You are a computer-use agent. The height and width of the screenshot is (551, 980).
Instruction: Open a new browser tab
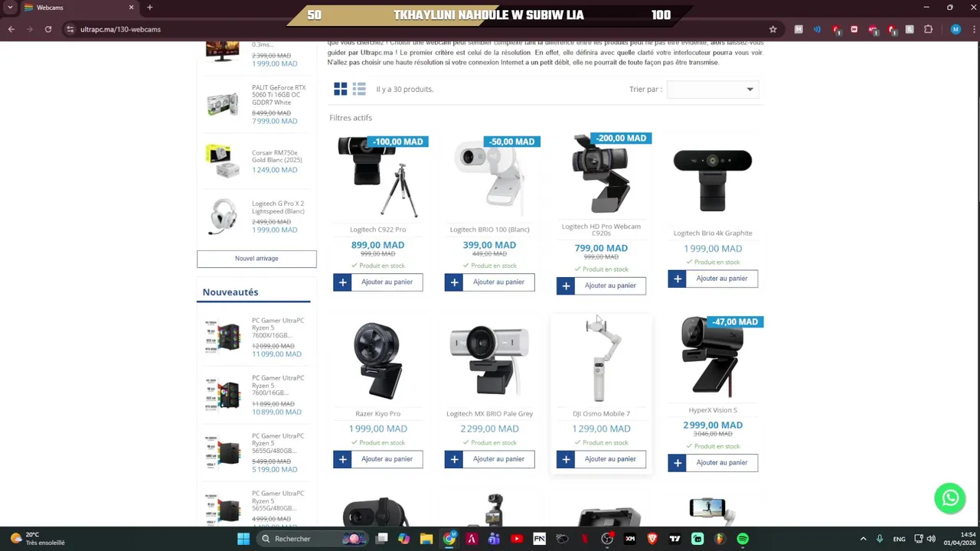[149, 8]
